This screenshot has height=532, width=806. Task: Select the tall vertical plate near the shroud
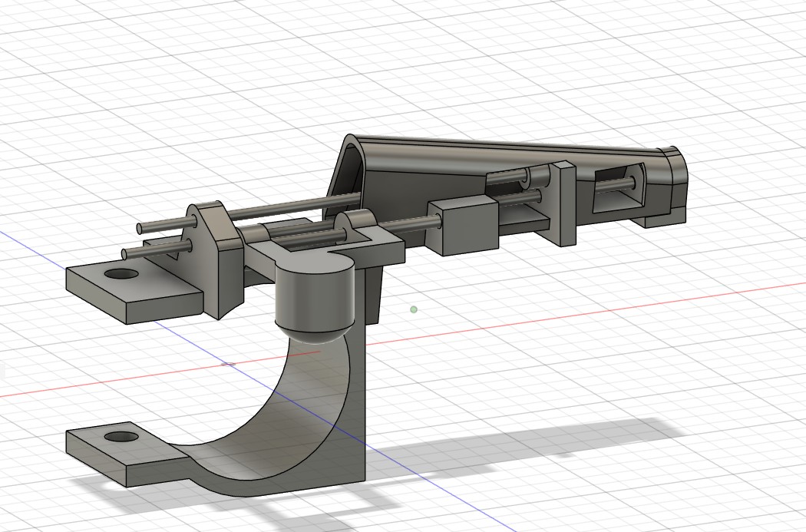(x=562, y=204)
